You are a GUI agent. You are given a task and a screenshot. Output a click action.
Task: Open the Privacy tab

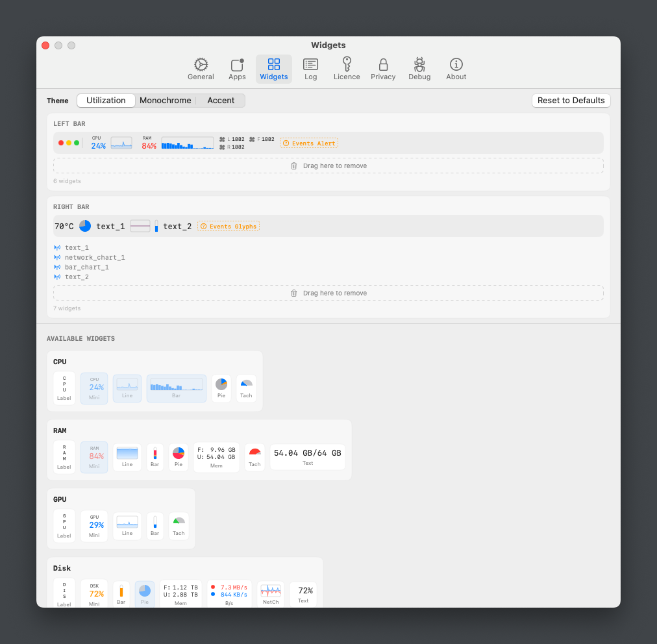click(383, 69)
